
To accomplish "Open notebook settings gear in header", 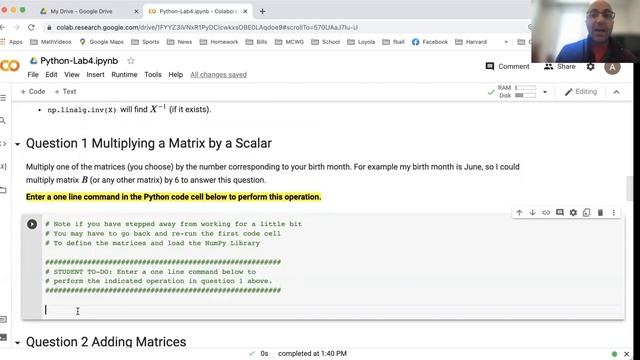I will click(591, 67).
